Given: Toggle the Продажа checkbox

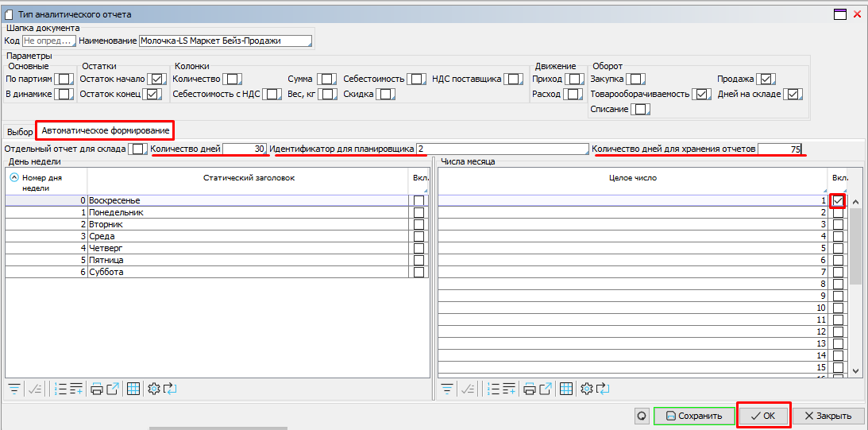Looking at the screenshot, I should (766, 79).
